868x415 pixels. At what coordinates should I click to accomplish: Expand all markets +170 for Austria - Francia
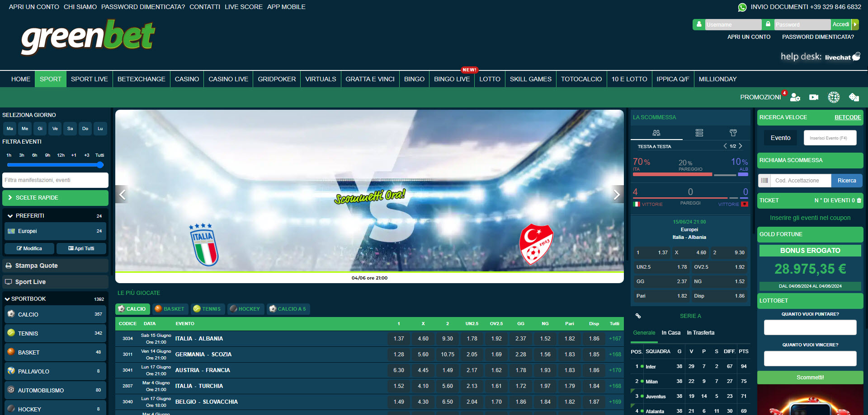click(615, 370)
